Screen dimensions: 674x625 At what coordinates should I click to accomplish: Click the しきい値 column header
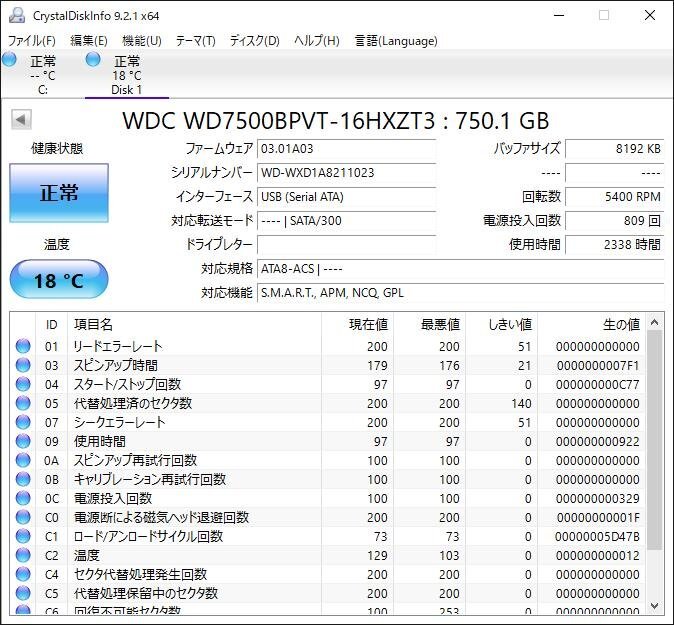502,325
